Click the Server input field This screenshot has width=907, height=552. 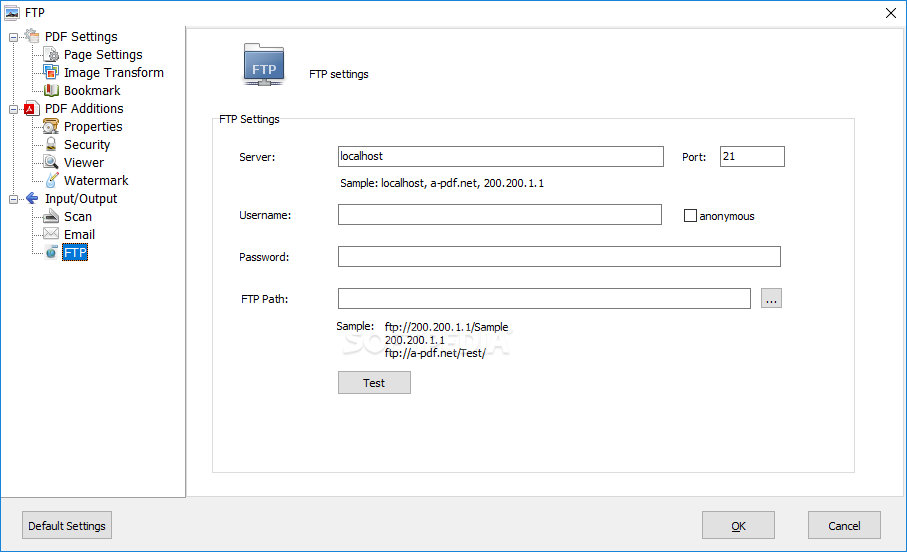click(x=500, y=156)
